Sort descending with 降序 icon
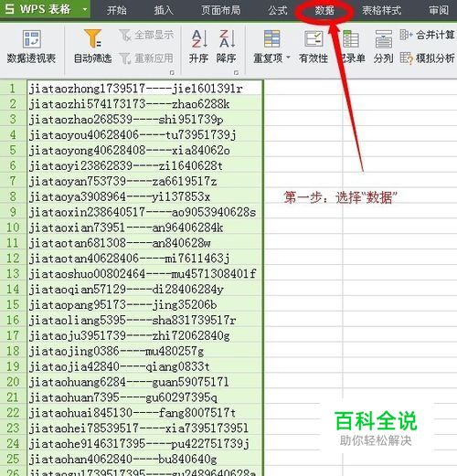Screen dimensions: 457x476 point(227,39)
